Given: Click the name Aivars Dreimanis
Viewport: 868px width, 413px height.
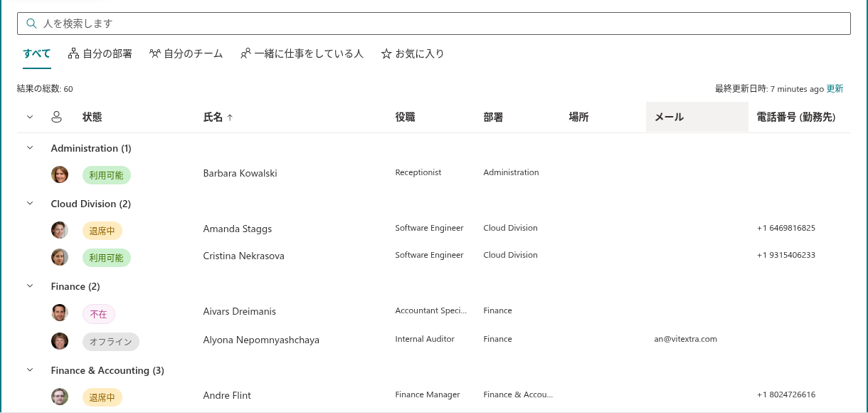Looking at the screenshot, I should pyautogui.click(x=240, y=311).
